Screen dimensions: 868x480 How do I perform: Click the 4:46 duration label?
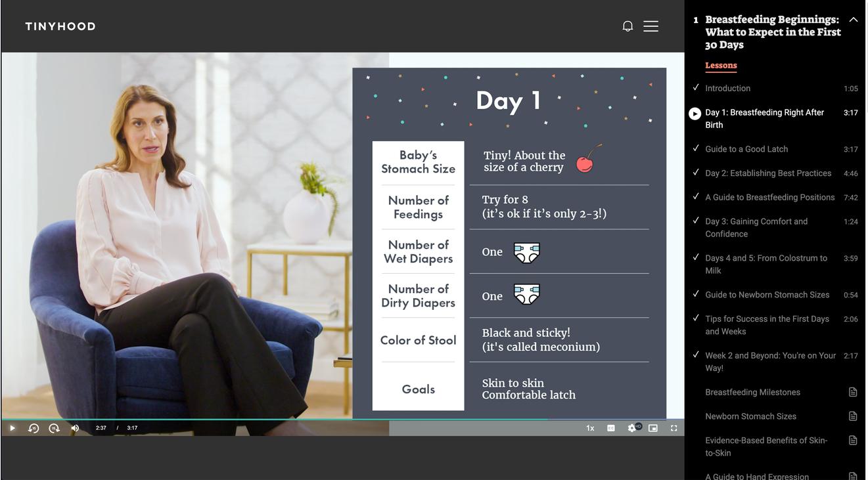pyautogui.click(x=851, y=174)
